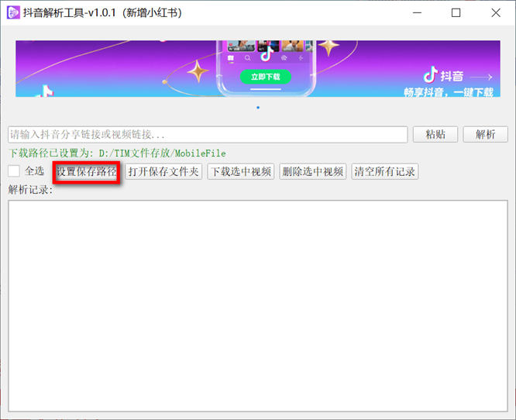Focus the 抖音 share link input field
This screenshot has width=516, height=420.
[208, 134]
